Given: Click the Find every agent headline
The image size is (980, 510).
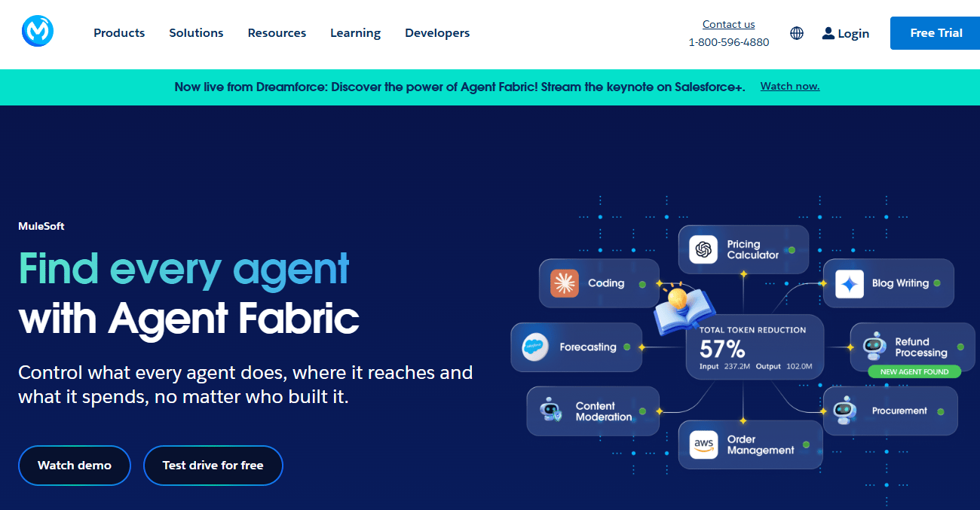Looking at the screenshot, I should 184,268.
